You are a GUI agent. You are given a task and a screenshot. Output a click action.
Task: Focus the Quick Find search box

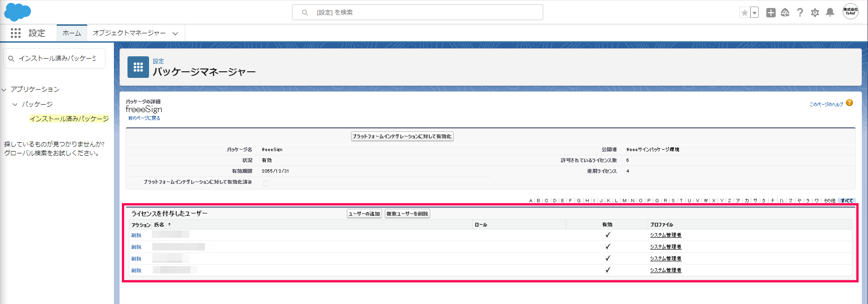tap(54, 59)
